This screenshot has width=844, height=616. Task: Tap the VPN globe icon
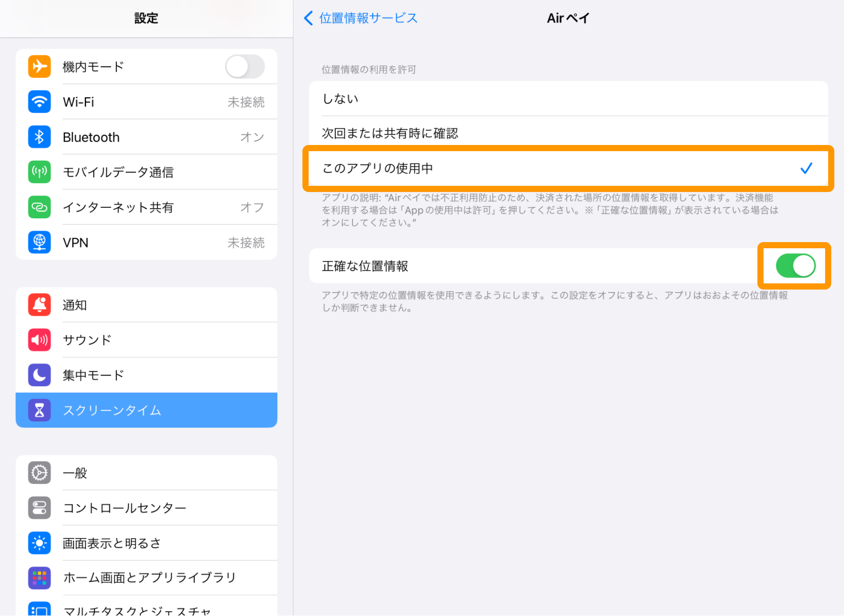[39, 243]
